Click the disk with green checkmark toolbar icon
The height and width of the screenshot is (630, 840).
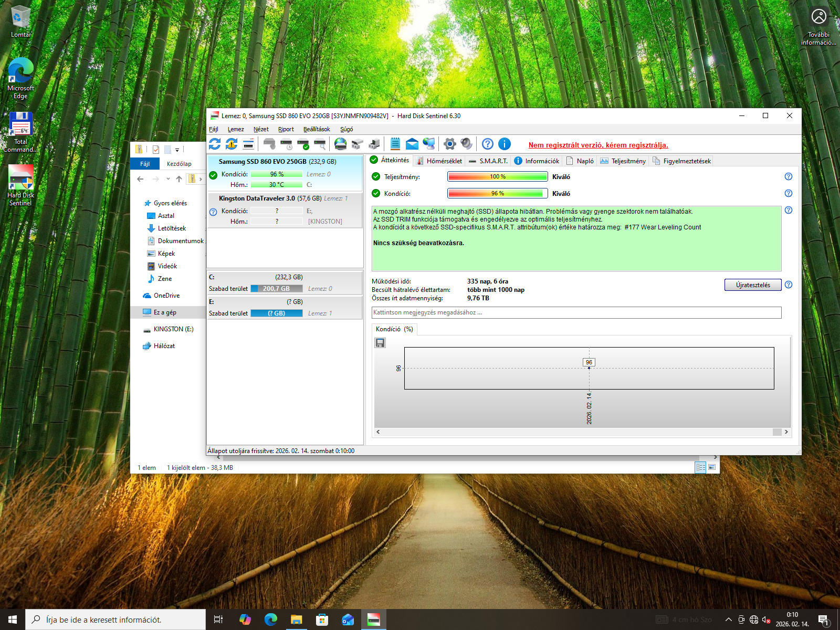pyautogui.click(x=303, y=144)
